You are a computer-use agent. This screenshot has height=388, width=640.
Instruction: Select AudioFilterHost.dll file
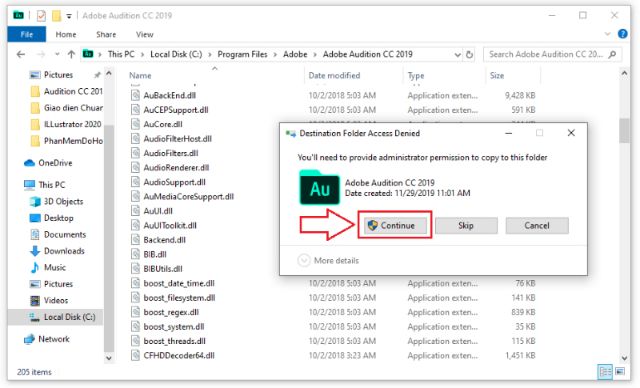[178, 139]
